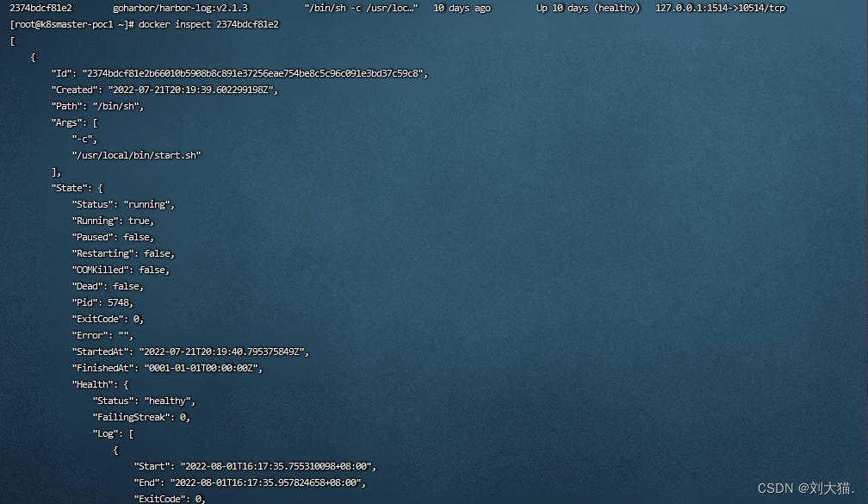Click the "End" 2022-08-01T16:17:35.957824658 line
Viewport: 868px width, 504px height.
(251, 482)
